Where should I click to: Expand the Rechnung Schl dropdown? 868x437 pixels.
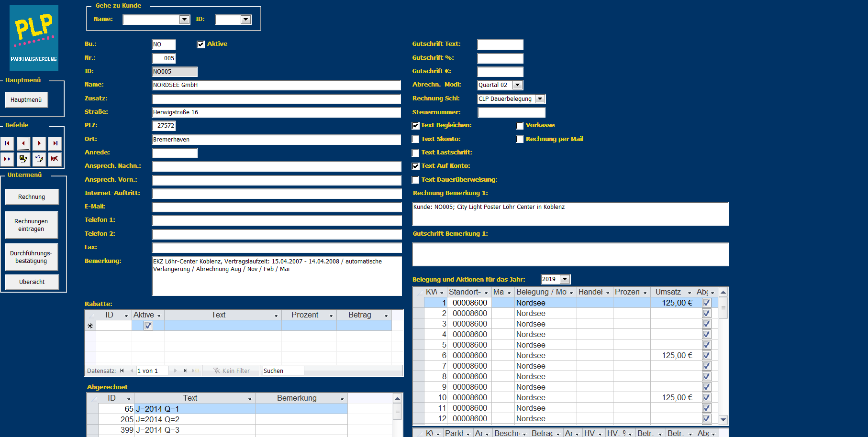tap(540, 99)
